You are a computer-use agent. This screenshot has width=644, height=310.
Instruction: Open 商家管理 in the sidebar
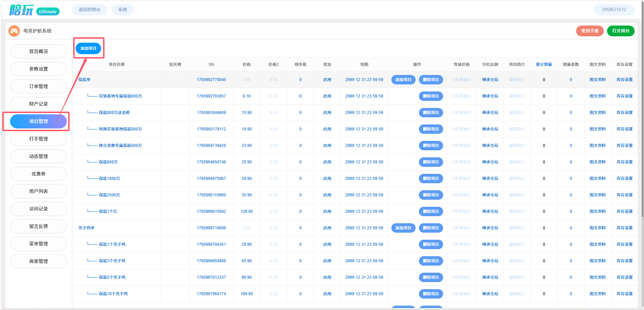coord(38,261)
